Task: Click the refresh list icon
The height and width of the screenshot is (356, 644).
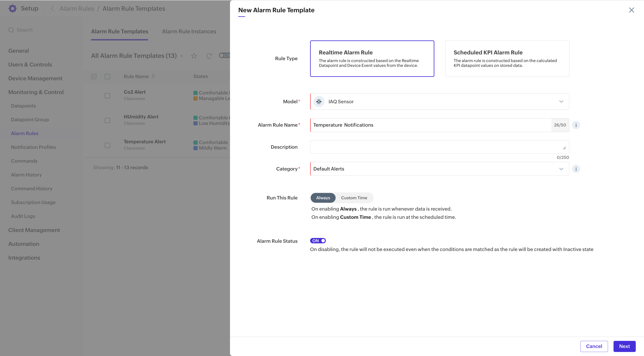Action: (x=209, y=56)
